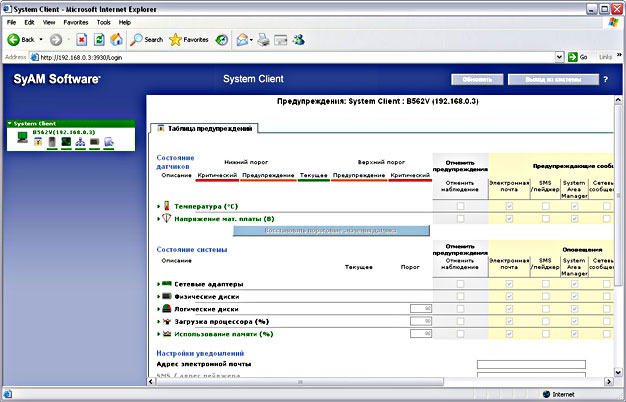Screen dimensions: 626x402
Task: Collapse the System Client tree node
Action: (9, 123)
